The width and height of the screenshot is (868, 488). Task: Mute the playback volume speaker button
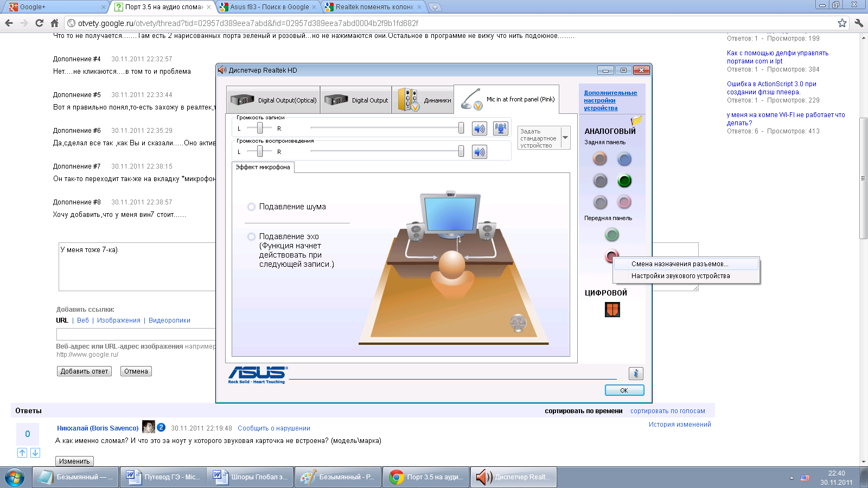coord(479,152)
